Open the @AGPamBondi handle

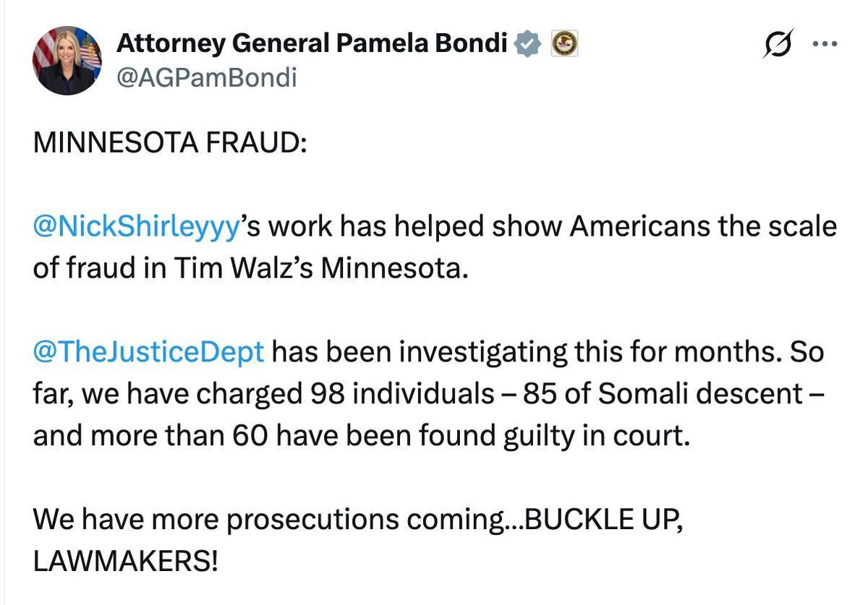coord(207,77)
